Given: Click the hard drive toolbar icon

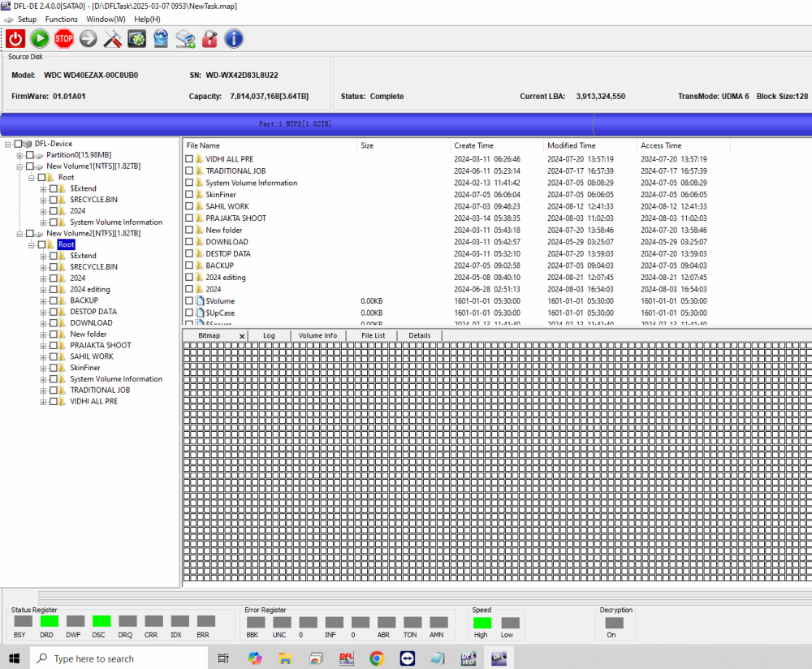Looking at the screenshot, I should click(x=185, y=39).
